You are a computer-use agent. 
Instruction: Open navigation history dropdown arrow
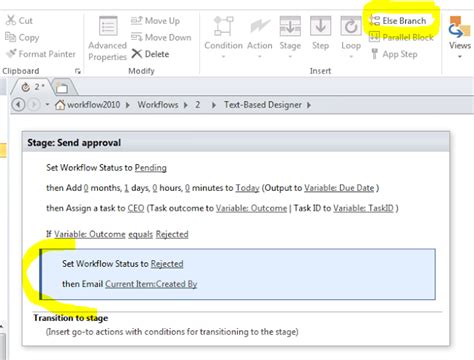coord(47,105)
